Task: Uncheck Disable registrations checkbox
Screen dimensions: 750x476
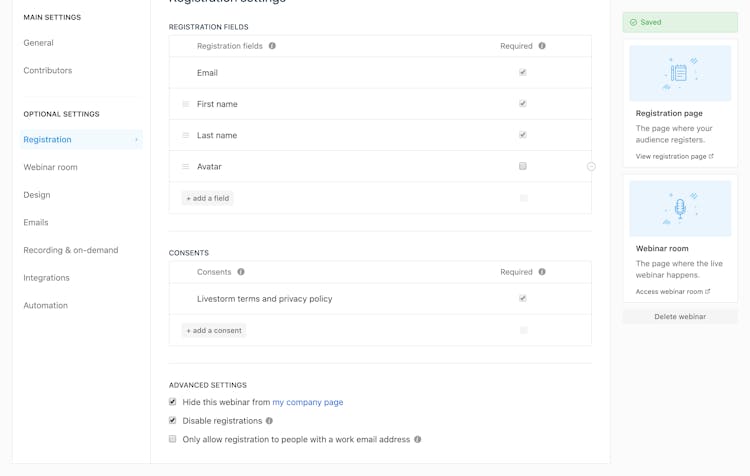Action: point(173,421)
